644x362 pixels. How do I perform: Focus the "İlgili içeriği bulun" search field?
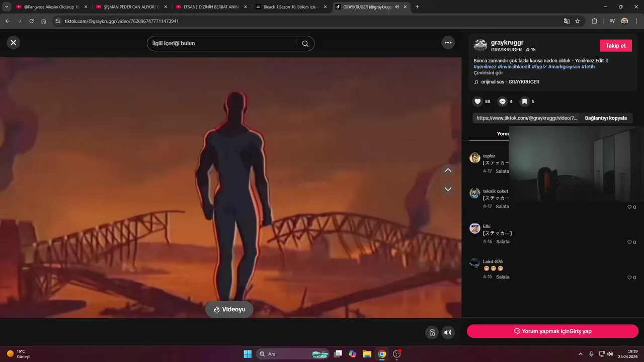coord(222,44)
